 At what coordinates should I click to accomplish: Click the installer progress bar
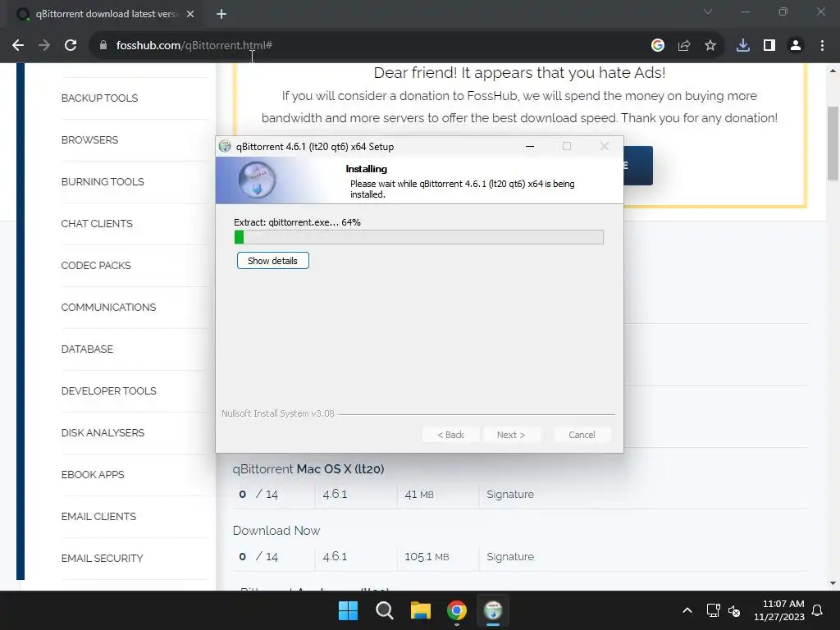[419, 237]
